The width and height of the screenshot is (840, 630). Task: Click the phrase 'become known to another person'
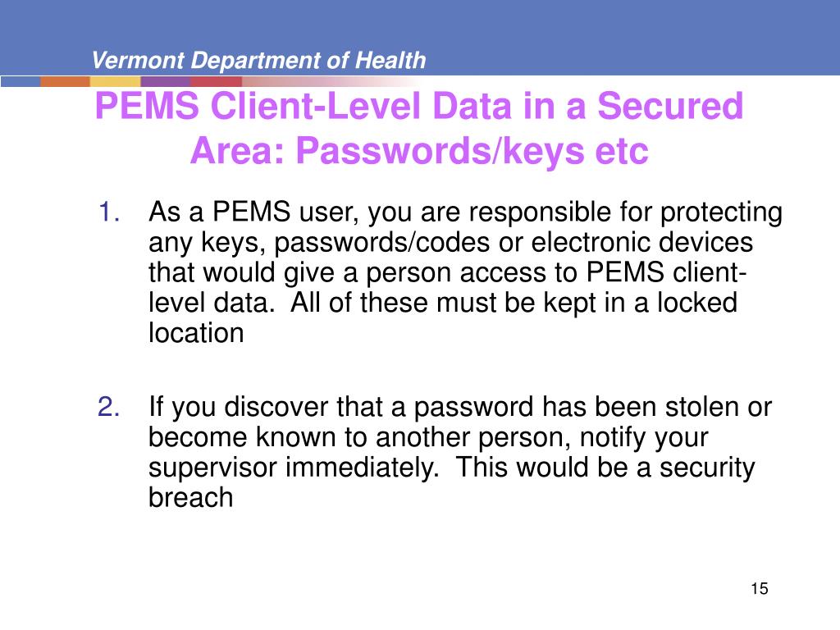tap(359, 436)
